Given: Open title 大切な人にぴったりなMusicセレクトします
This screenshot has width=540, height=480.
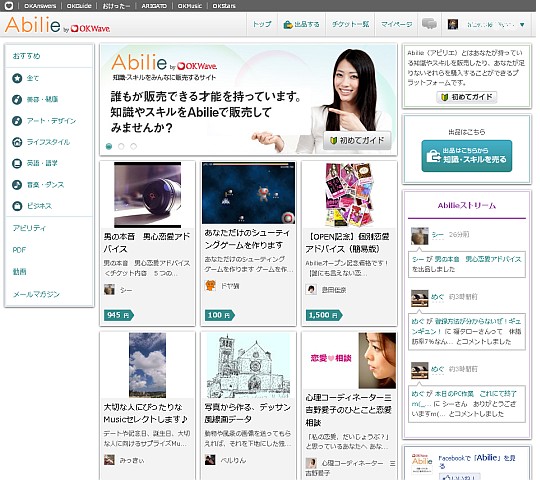Looking at the screenshot, I should click(x=146, y=413).
